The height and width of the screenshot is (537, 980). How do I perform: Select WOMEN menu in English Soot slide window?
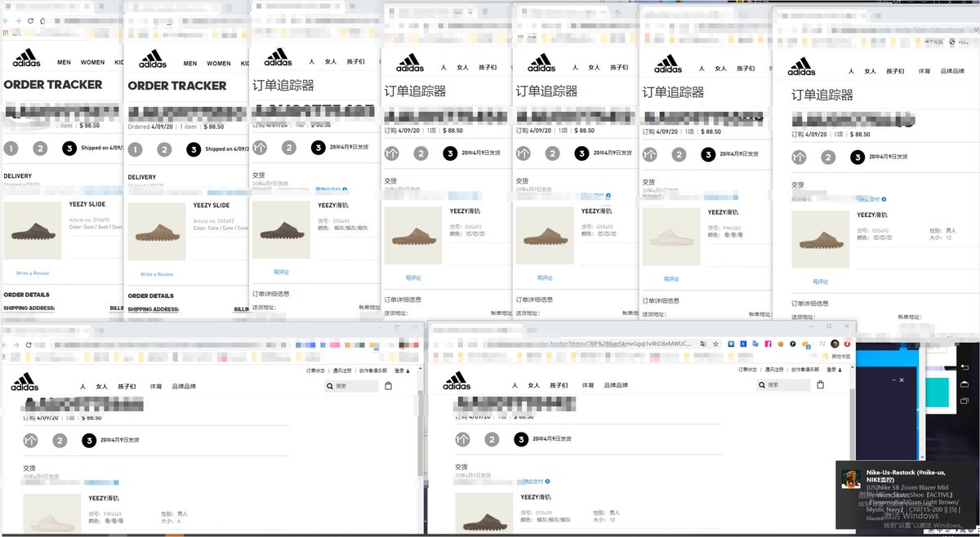pos(92,62)
